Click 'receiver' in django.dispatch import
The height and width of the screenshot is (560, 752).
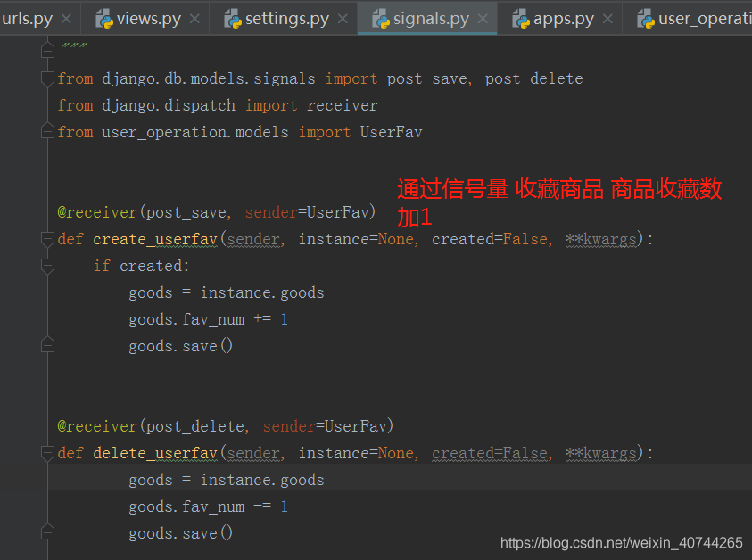tap(342, 106)
